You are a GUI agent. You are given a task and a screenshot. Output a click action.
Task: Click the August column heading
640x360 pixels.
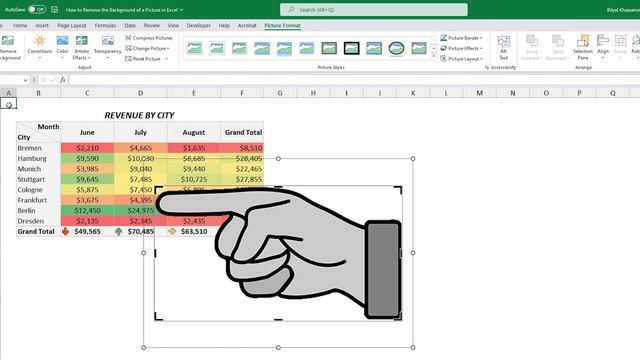point(194,132)
